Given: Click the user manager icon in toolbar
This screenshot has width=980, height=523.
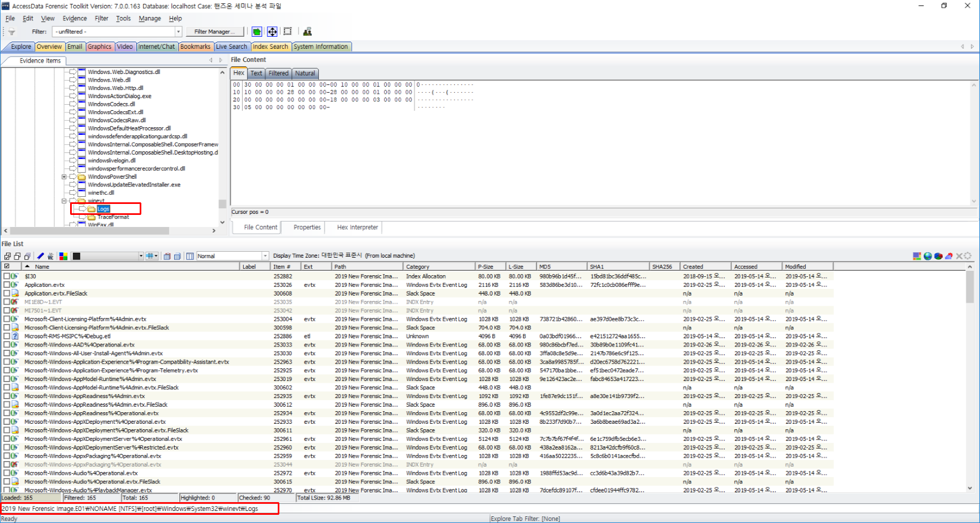Looking at the screenshot, I should [307, 32].
